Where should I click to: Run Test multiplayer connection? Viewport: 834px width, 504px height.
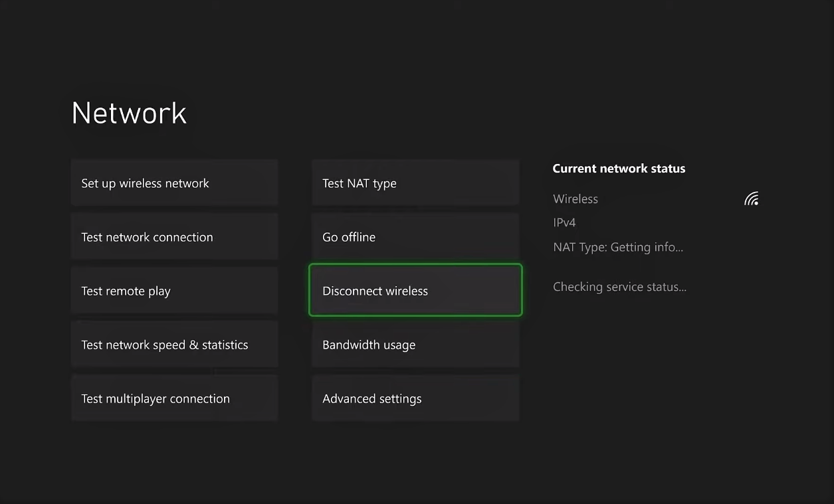click(x=174, y=398)
